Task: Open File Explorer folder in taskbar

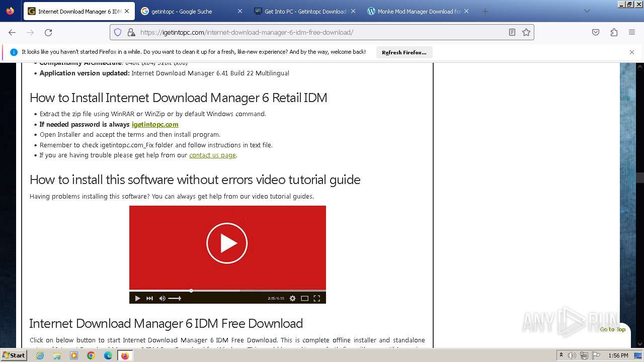Action: [57, 355]
